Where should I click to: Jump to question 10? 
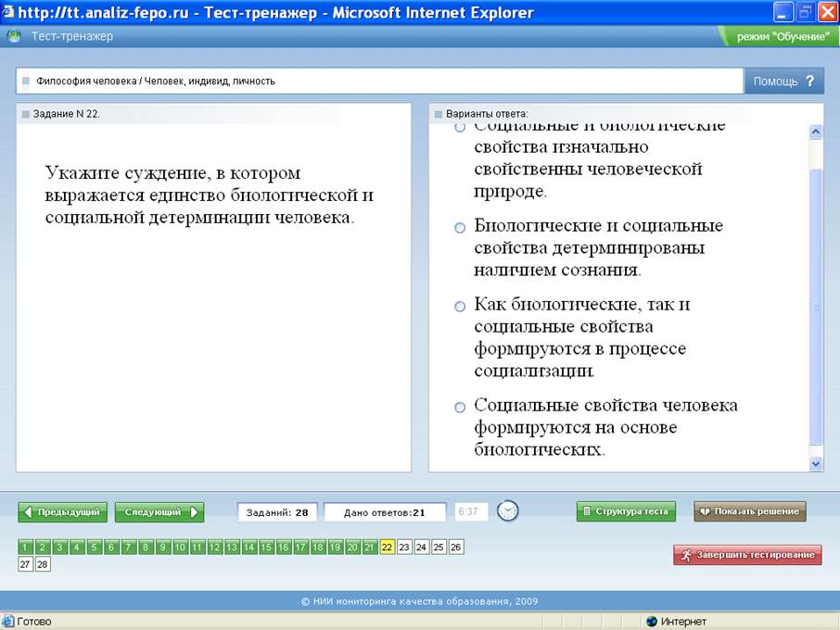coord(180,547)
